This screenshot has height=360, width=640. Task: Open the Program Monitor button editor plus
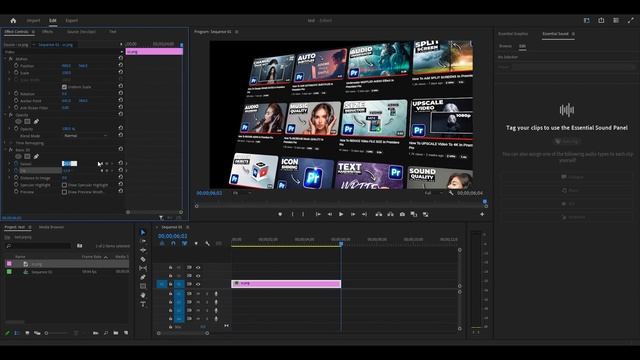pyautogui.click(x=482, y=214)
